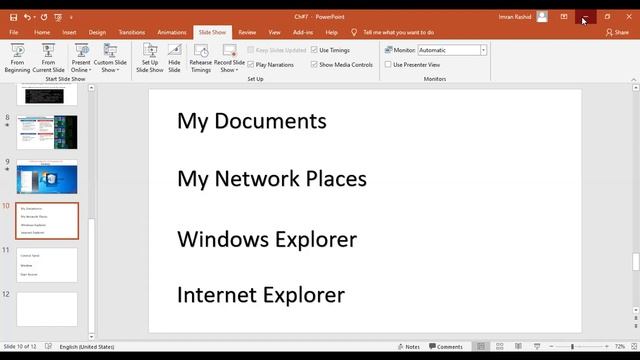Image resolution: width=640 pixels, height=360 pixels.
Task: Switch to the Transitions tab
Action: tap(131, 32)
